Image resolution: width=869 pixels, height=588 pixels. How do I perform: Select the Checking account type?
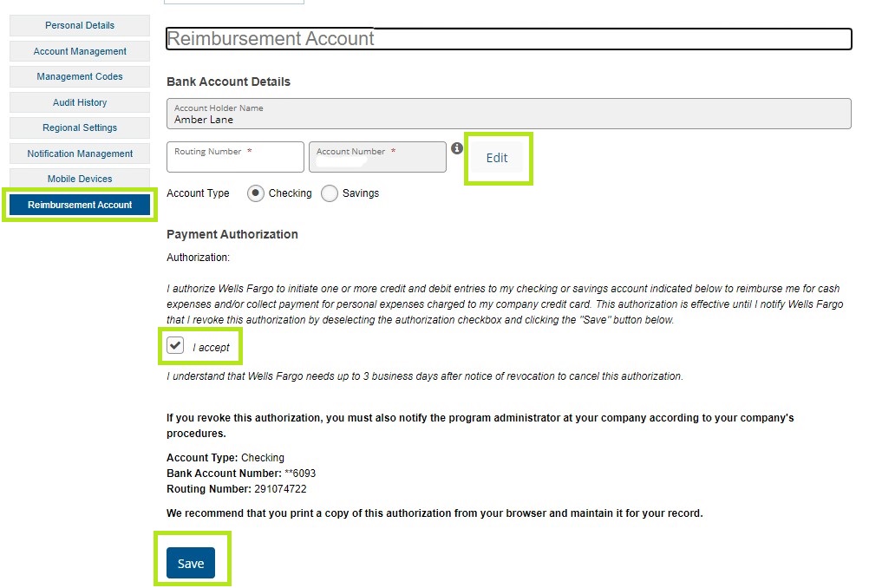[x=256, y=193]
